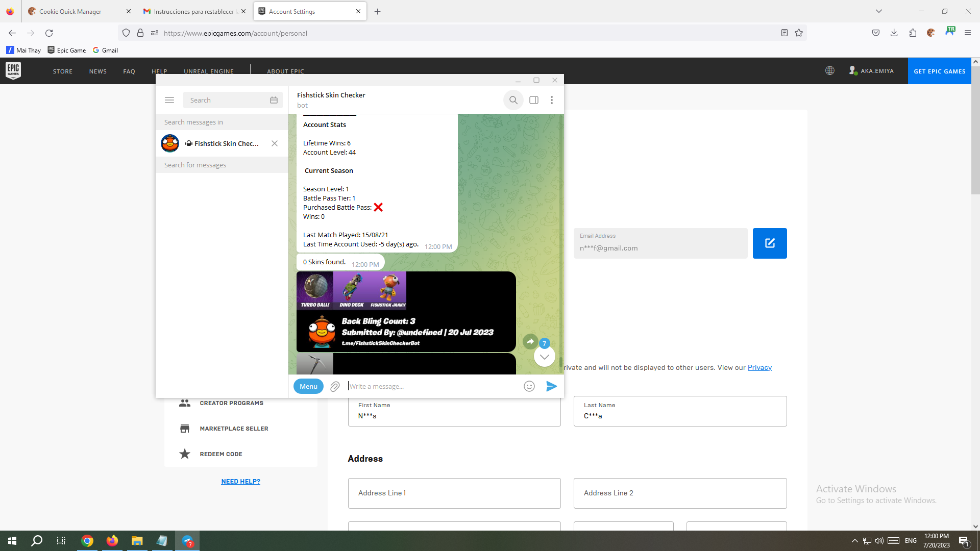This screenshot has height=551, width=980.
Task: Select Fishstick Skin Checker chat result
Action: (222, 143)
